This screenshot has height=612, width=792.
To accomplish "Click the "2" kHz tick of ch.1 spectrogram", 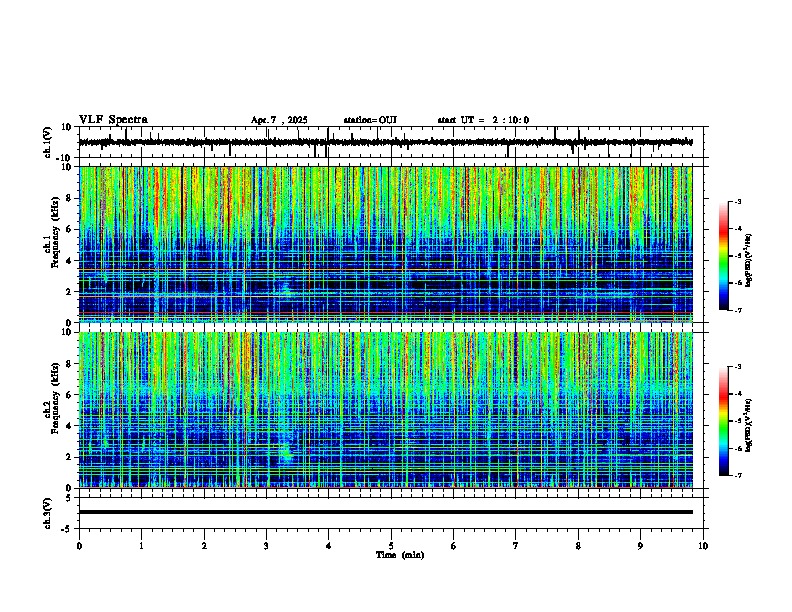I will [70, 292].
